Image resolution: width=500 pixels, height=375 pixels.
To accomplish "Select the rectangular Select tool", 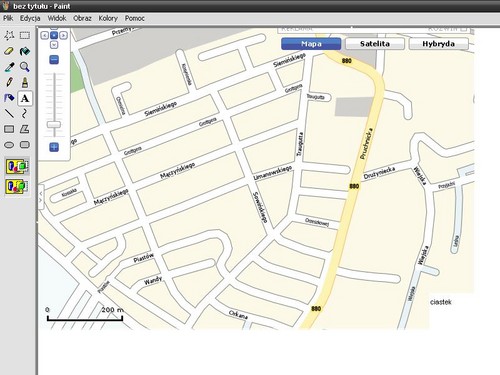I will (25, 35).
